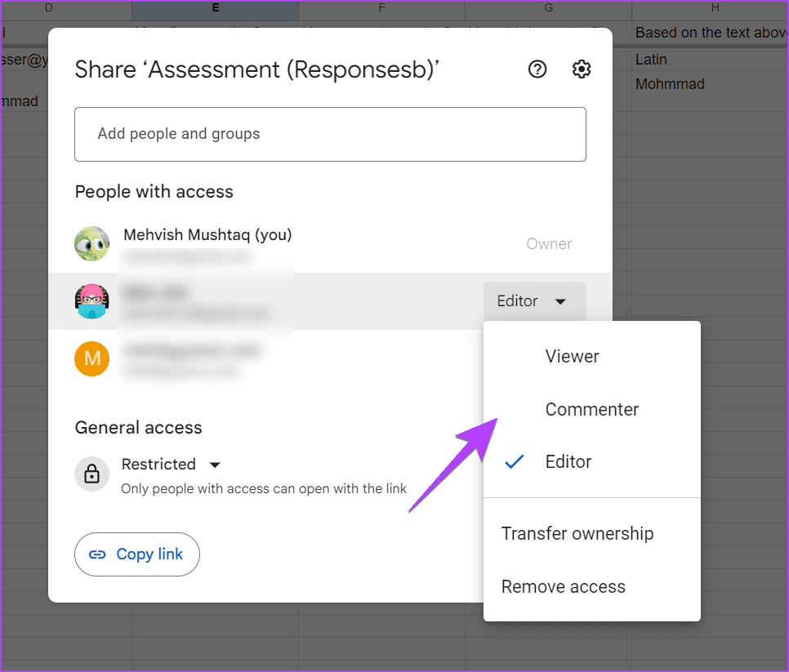Click the settings gear in the share dialog
Image resolution: width=789 pixels, height=672 pixels.
click(581, 69)
